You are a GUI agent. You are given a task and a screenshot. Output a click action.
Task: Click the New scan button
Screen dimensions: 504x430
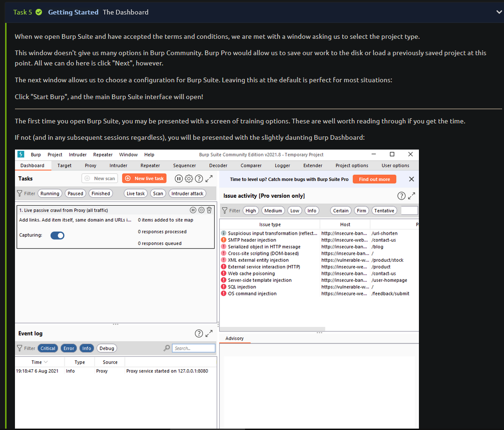100,179
